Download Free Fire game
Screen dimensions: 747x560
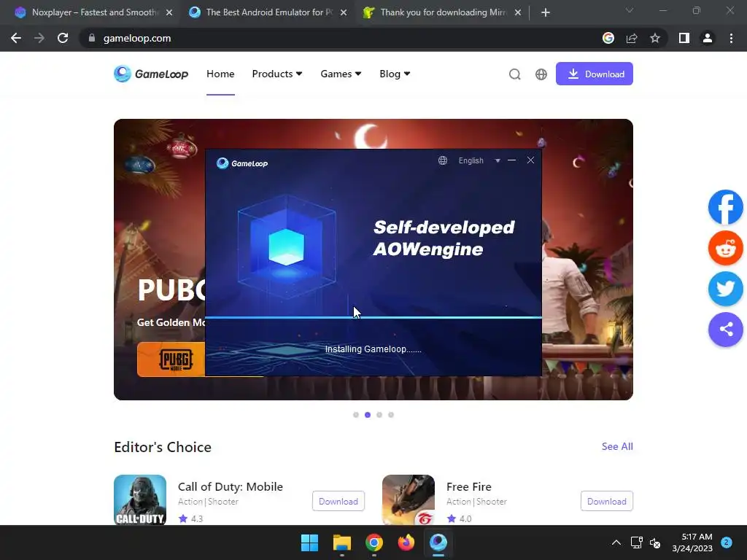[606, 501]
